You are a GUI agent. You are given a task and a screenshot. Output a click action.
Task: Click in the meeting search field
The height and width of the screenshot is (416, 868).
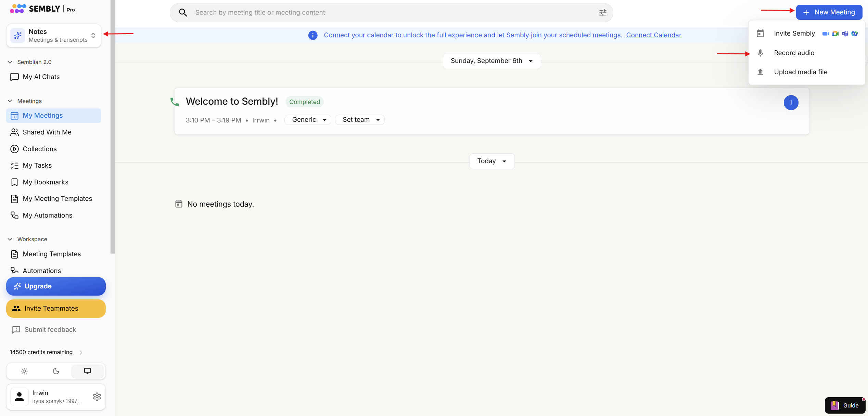[391, 13]
